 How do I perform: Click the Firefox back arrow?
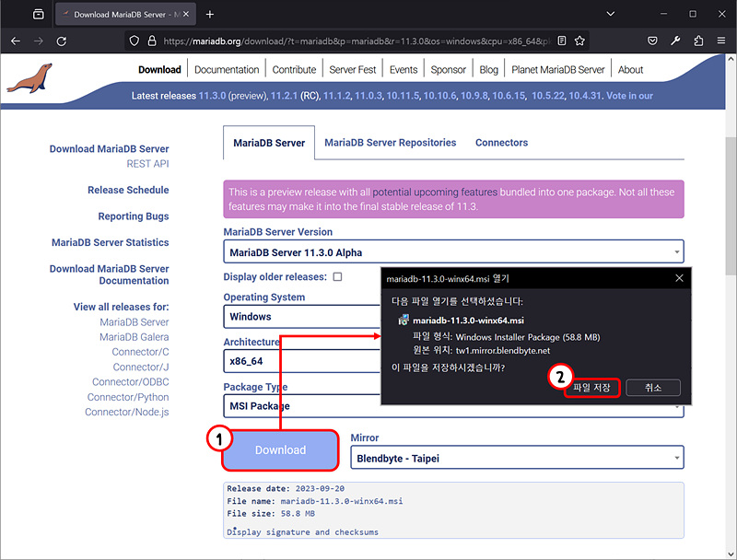[x=16, y=41]
